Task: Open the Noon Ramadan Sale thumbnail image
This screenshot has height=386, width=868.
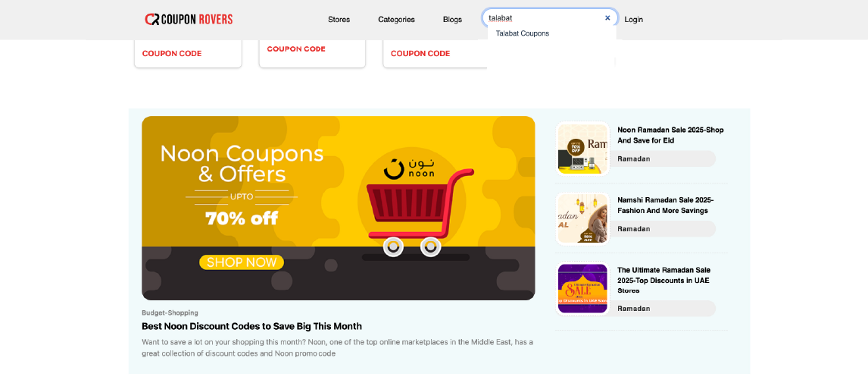Action: click(x=583, y=149)
